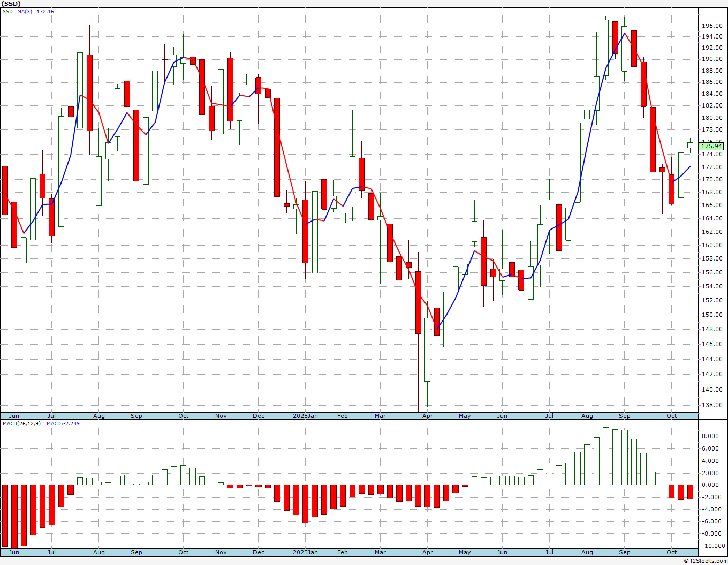Select the -8.000 MACD axis label
Image resolution: width=728 pixels, height=565 pixels.
710,533
